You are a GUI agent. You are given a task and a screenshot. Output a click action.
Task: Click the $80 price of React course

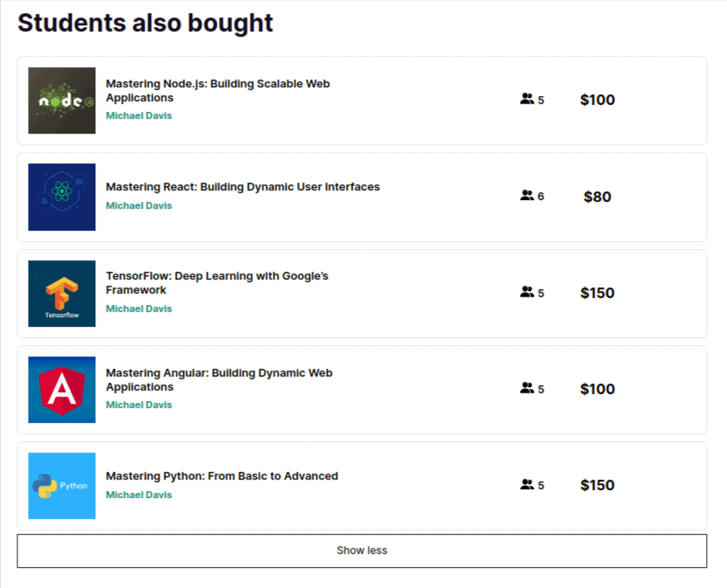tap(597, 197)
